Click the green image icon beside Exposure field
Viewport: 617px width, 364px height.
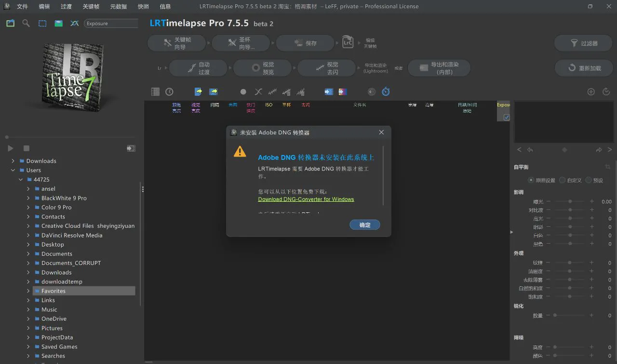pyautogui.click(x=58, y=23)
